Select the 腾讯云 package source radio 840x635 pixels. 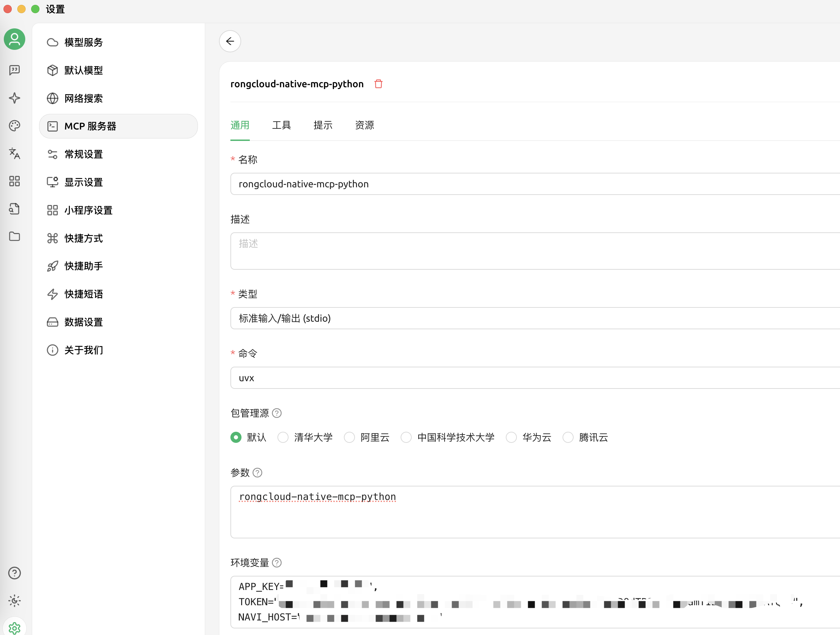pyautogui.click(x=568, y=437)
